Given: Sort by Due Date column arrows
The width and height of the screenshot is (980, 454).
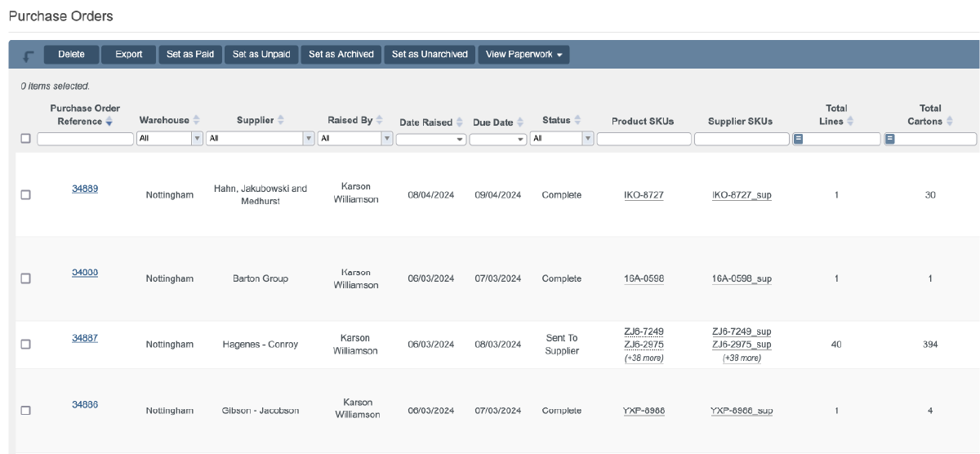Looking at the screenshot, I should click(520, 122).
